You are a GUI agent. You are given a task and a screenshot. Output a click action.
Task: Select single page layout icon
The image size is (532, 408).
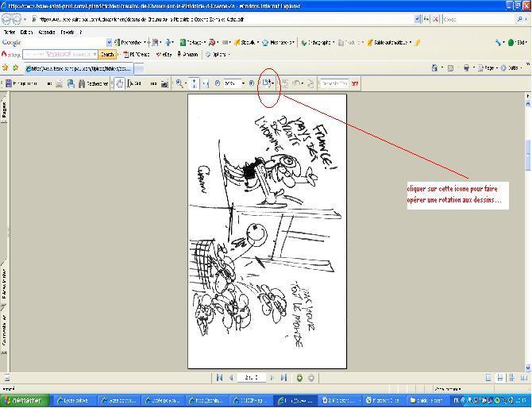point(488,378)
